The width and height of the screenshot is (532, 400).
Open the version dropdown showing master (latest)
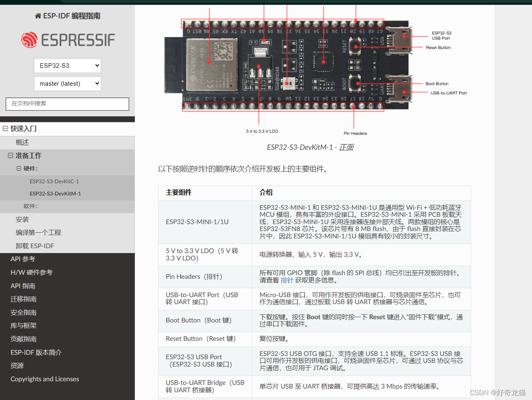[67, 83]
